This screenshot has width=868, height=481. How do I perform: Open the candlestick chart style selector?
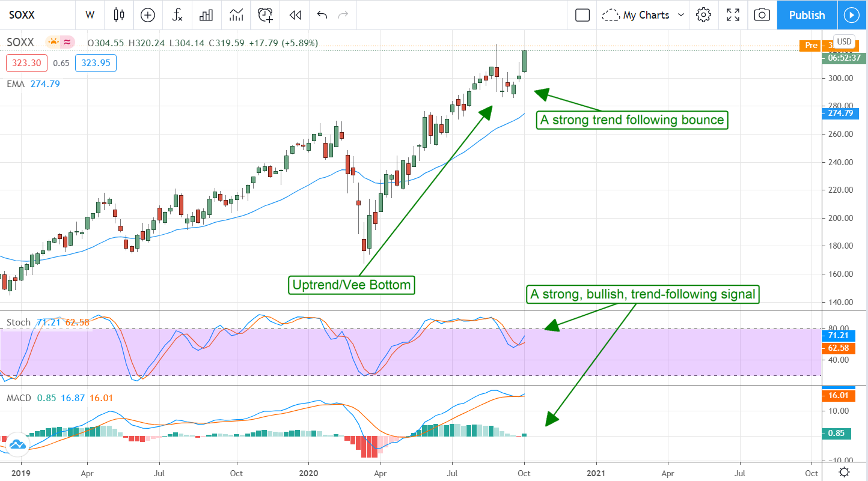[118, 15]
